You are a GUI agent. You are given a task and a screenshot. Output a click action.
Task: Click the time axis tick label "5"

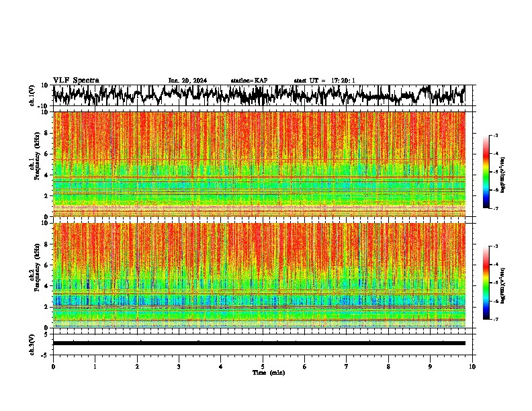[x=263, y=367]
